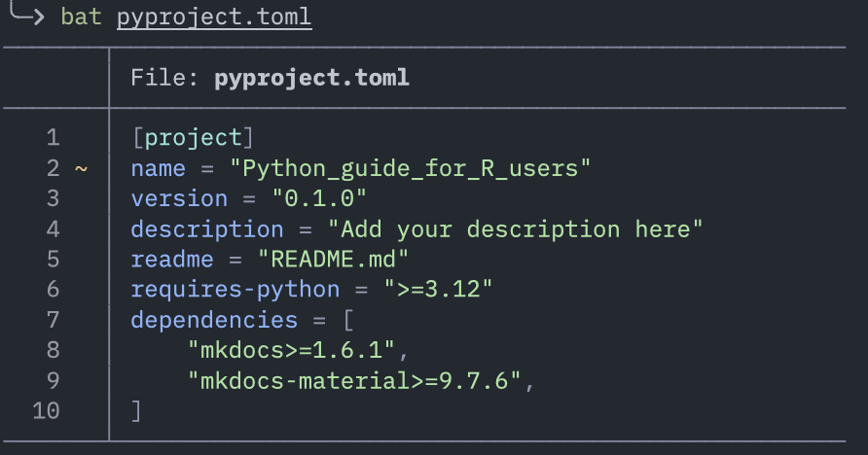This screenshot has width=868, height=455.
Task: Click the description key
Action: [x=207, y=229]
